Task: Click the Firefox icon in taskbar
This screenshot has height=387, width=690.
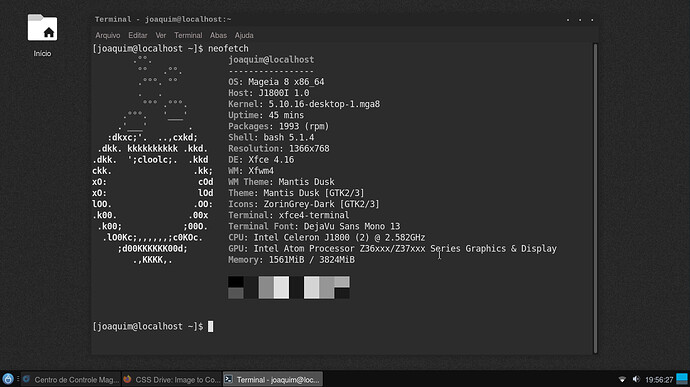Action: click(128, 379)
